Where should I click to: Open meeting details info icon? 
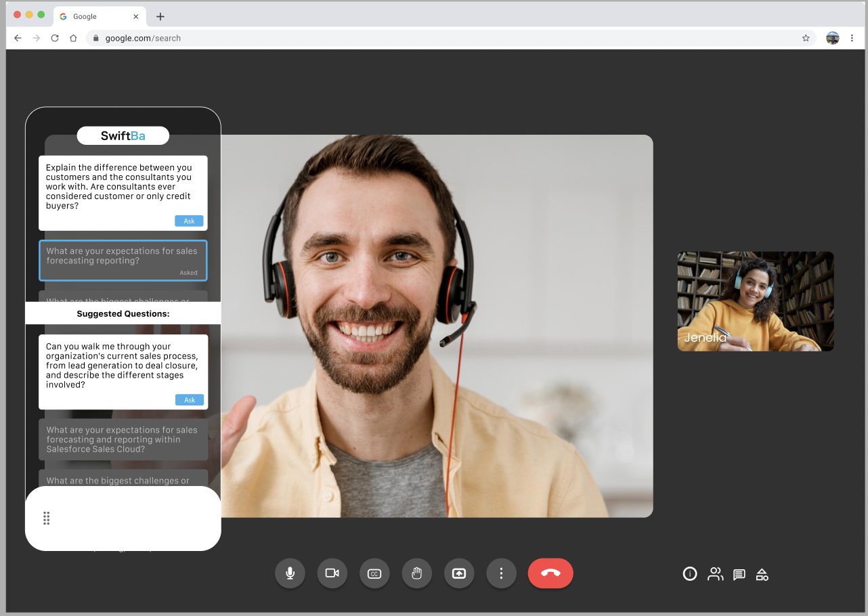689,574
